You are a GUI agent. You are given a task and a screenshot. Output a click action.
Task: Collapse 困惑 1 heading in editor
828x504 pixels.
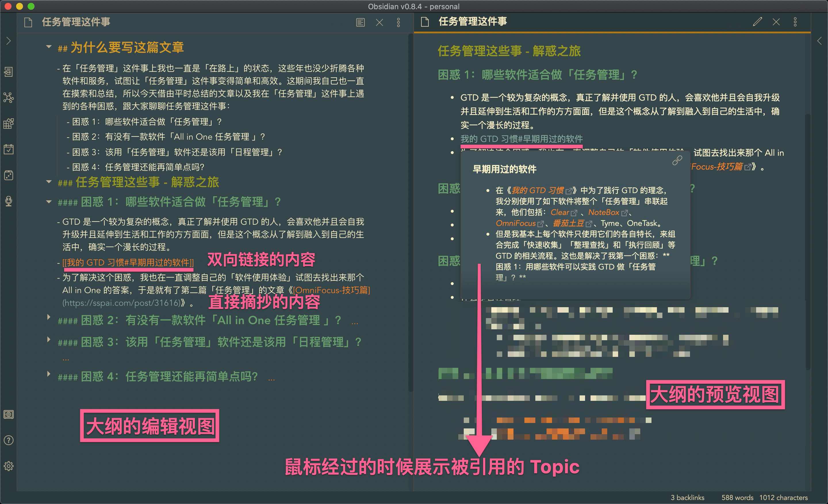[49, 202]
